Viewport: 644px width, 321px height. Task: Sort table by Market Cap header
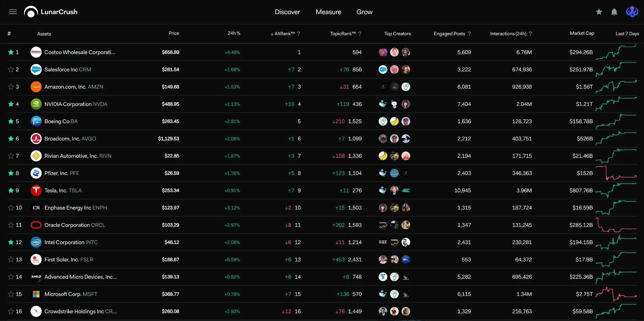click(582, 33)
